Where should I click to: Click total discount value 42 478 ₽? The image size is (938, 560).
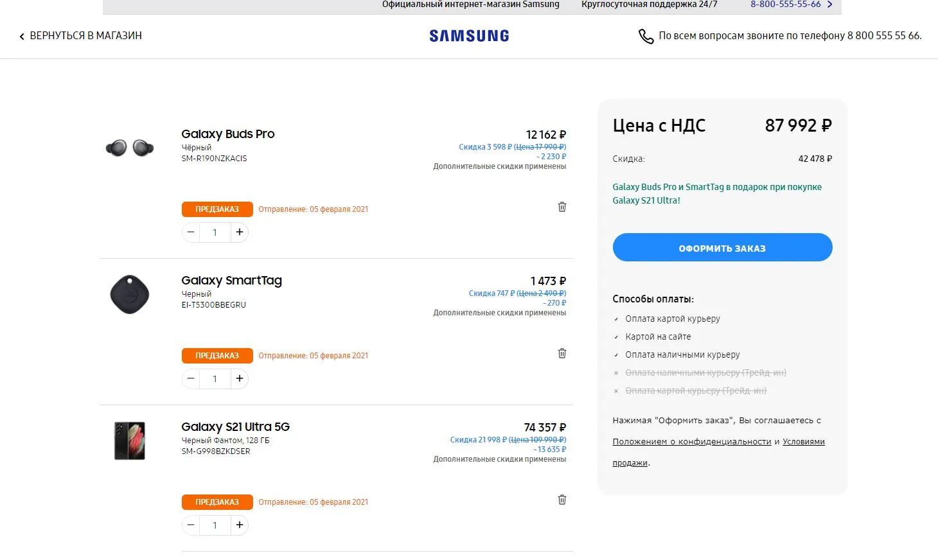coord(815,159)
